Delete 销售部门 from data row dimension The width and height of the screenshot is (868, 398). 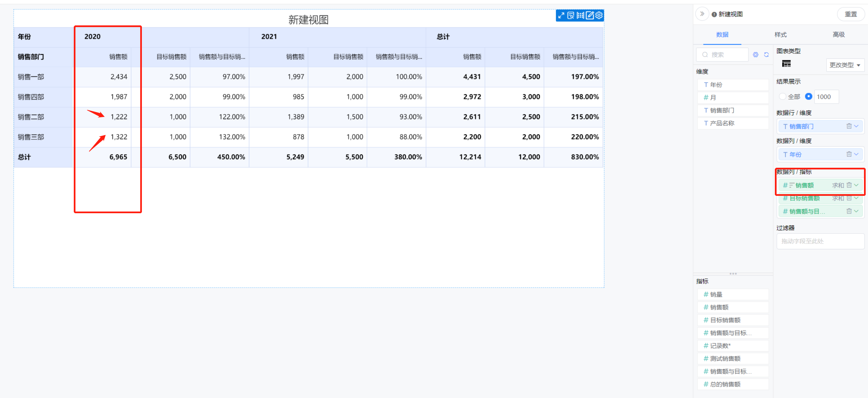[849, 126]
